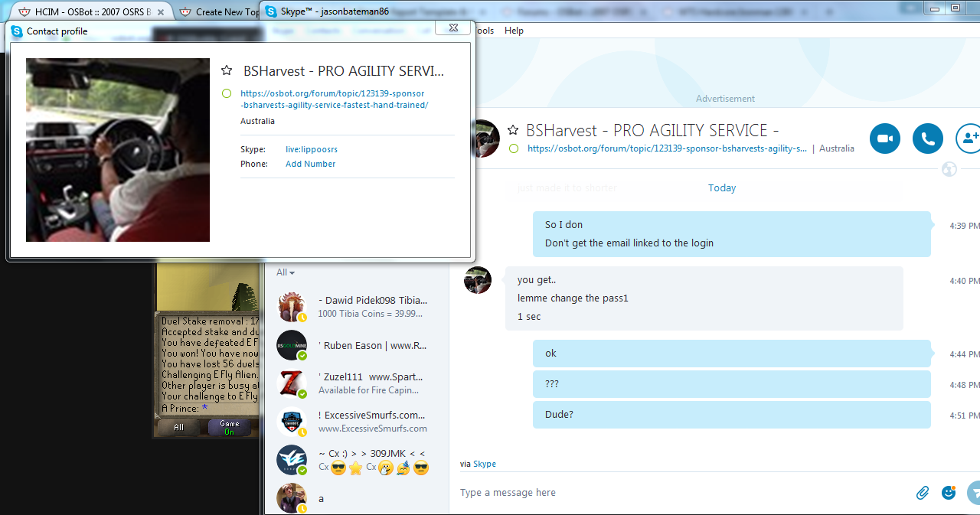The width and height of the screenshot is (980, 515).
Task: Open the Help menu in Skype
Action: (514, 31)
